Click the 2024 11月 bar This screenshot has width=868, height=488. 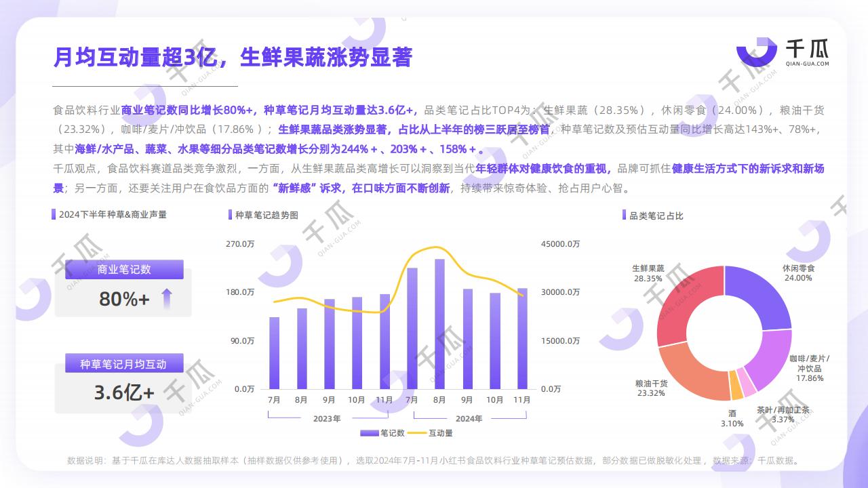(522, 339)
